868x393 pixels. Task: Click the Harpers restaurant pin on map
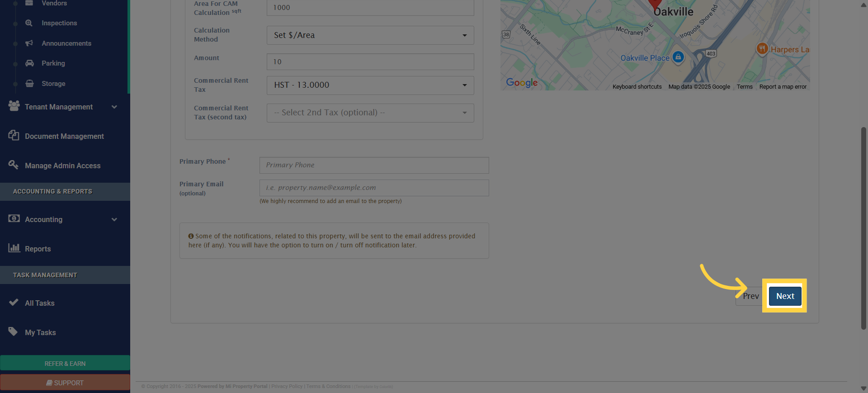tap(762, 48)
